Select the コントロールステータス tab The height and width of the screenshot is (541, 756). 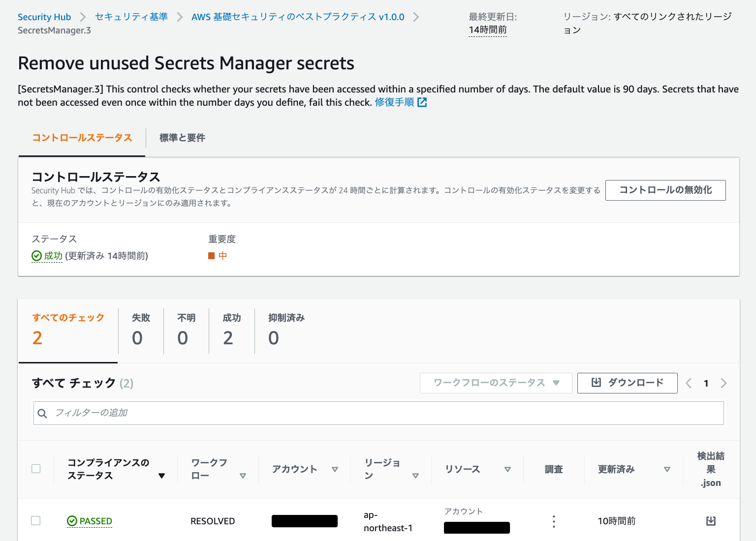click(x=82, y=138)
